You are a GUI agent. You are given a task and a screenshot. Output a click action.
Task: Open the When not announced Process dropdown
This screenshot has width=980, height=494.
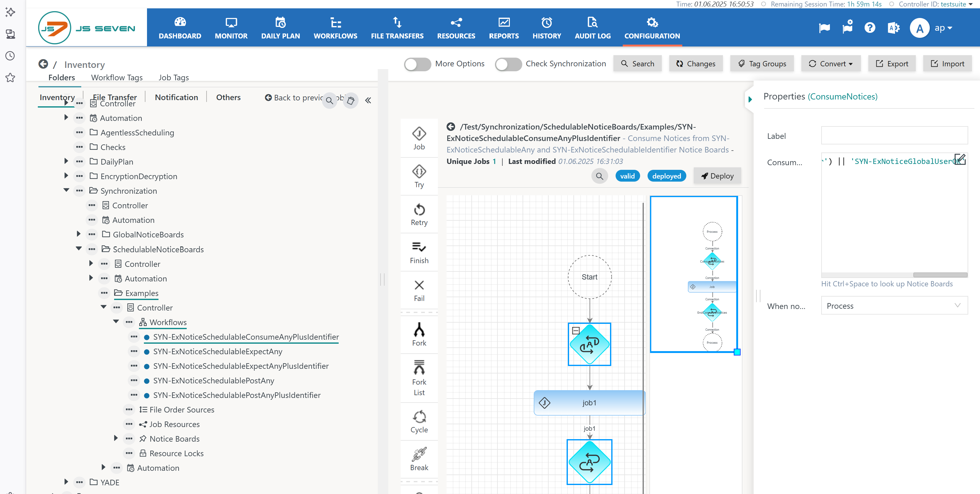(894, 306)
